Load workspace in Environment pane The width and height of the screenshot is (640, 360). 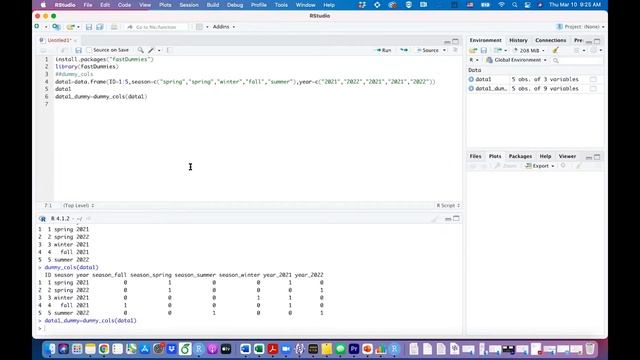(473, 50)
